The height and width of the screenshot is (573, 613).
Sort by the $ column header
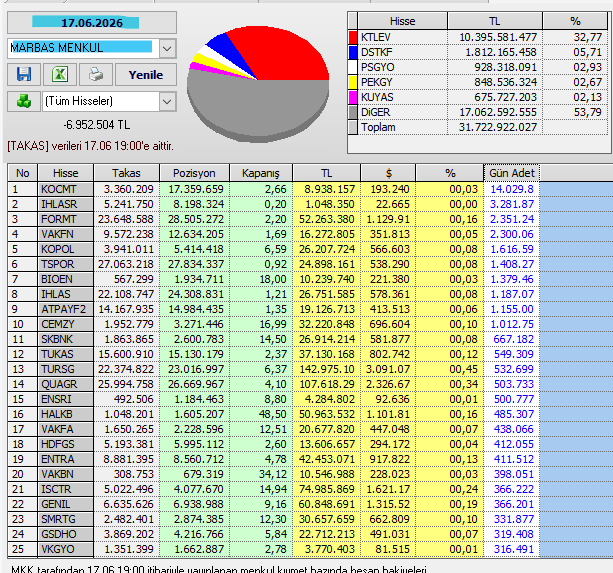tap(388, 173)
